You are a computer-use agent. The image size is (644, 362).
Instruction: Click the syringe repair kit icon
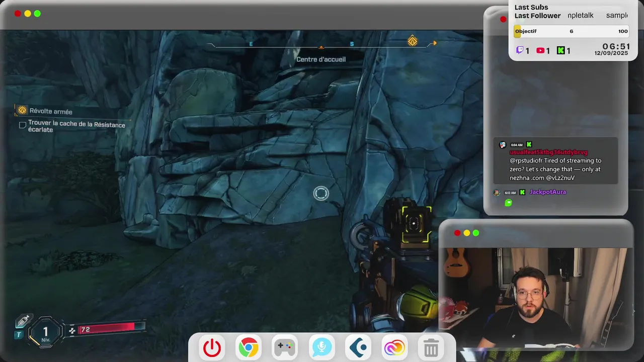[x=23, y=321]
